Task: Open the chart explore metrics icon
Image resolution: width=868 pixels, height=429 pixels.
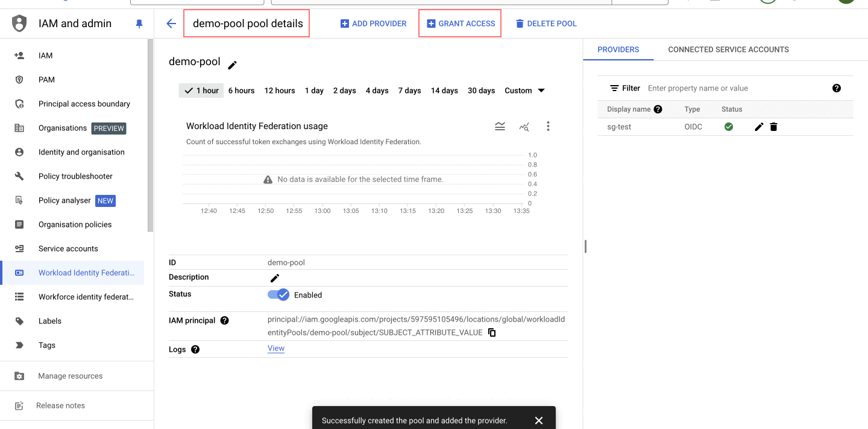Action: click(524, 126)
